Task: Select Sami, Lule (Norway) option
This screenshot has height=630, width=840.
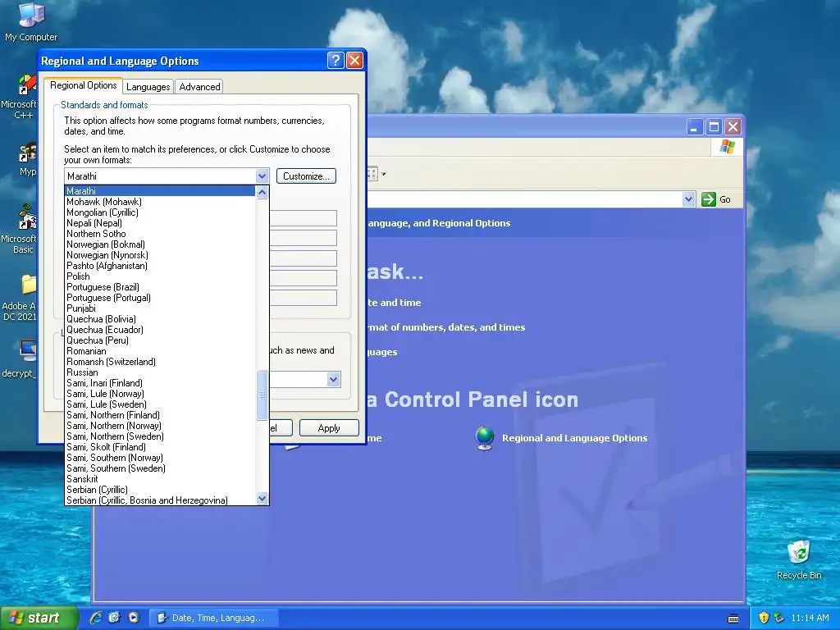Action: pyautogui.click(x=160, y=394)
